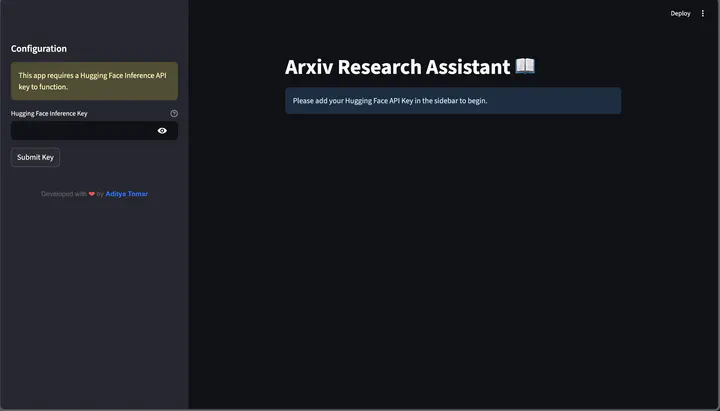Viewport: 720px width, 411px height.
Task: Click the red heart icon in footer
Action: click(92, 194)
